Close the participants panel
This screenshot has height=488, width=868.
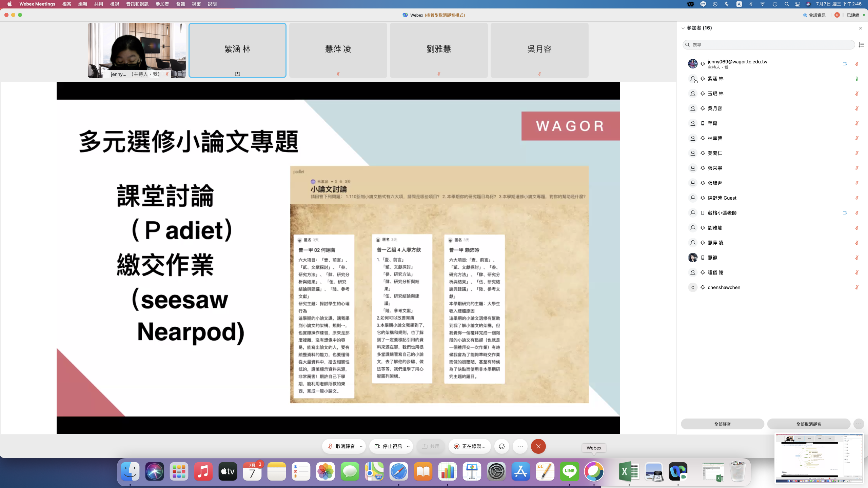click(x=860, y=28)
